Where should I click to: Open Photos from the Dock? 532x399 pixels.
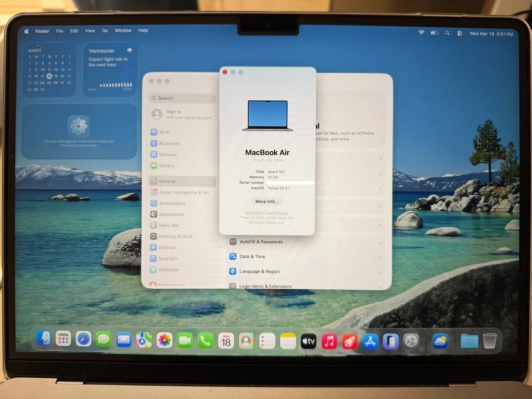165,340
